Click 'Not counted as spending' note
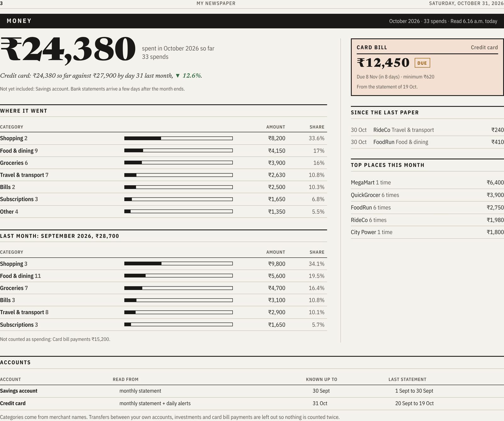This screenshot has width=504, height=421. click(55, 339)
